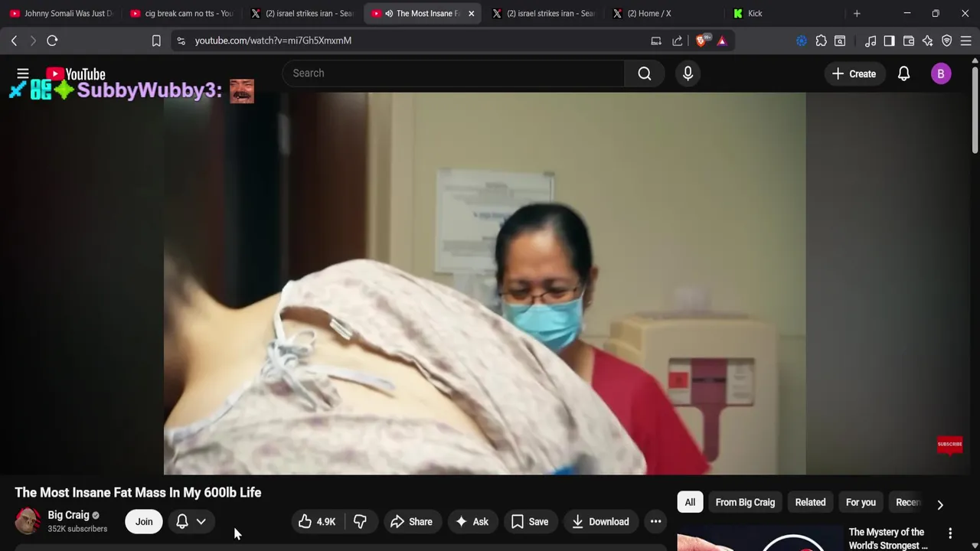Select the All filter chip
This screenshot has height=551, width=980.
[690, 502]
